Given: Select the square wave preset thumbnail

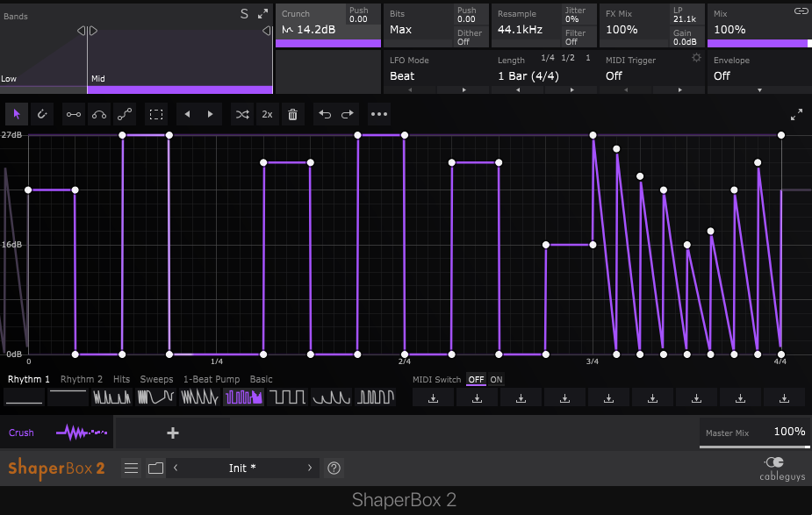Looking at the screenshot, I should pyautogui.click(x=287, y=397).
